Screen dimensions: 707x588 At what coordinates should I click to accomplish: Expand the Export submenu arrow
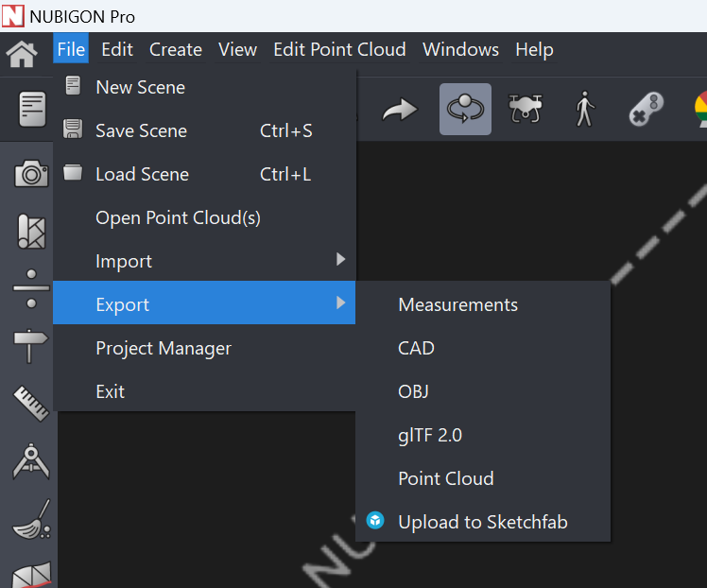click(x=341, y=303)
